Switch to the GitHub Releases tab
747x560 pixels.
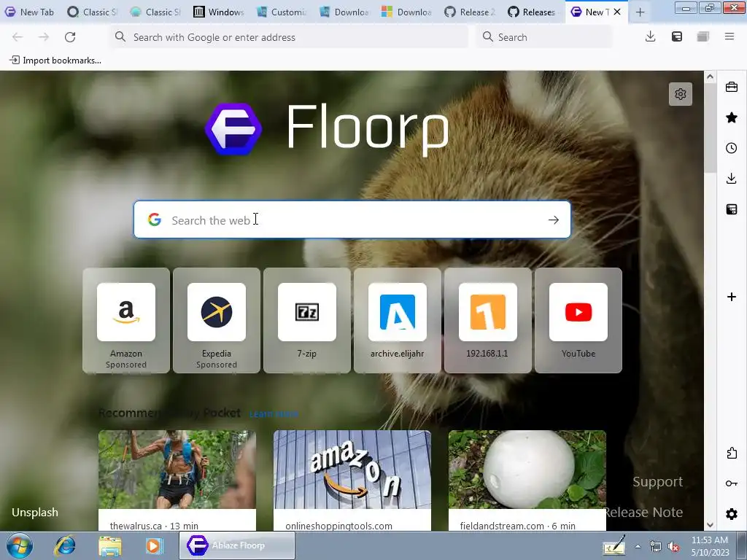click(x=533, y=12)
